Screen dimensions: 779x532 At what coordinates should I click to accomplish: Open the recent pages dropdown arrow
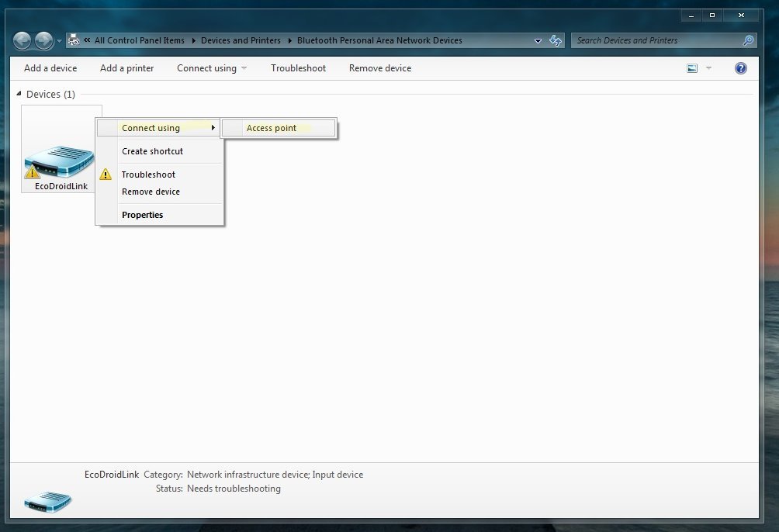(60, 41)
